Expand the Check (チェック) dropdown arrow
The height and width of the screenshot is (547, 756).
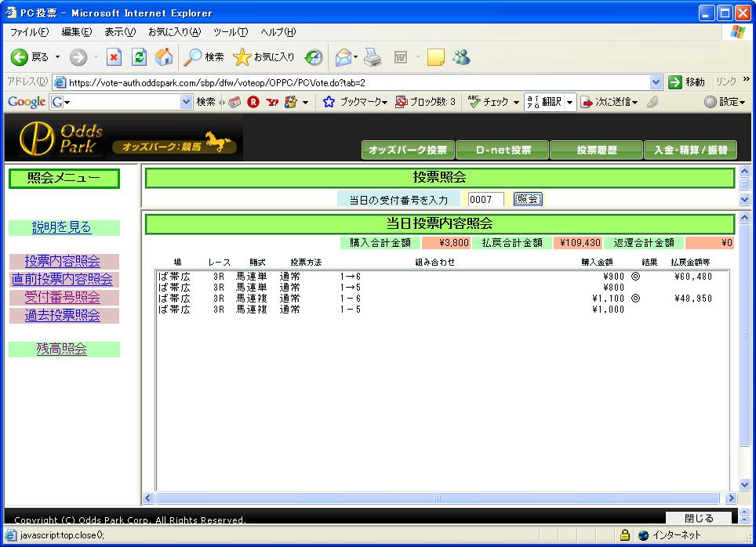point(516,102)
